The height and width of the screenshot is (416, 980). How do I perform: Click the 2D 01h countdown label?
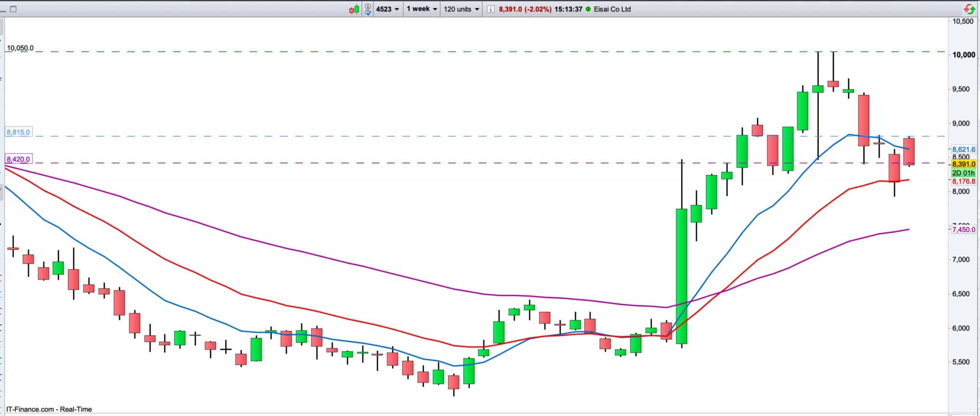[964, 173]
